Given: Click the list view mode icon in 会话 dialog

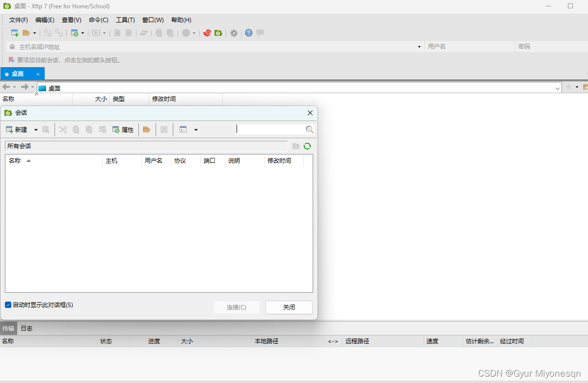Looking at the screenshot, I should click(x=183, y=129).
